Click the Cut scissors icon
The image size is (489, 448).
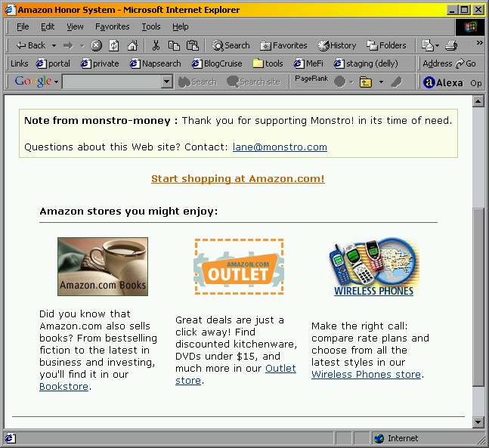coord(156,45)
